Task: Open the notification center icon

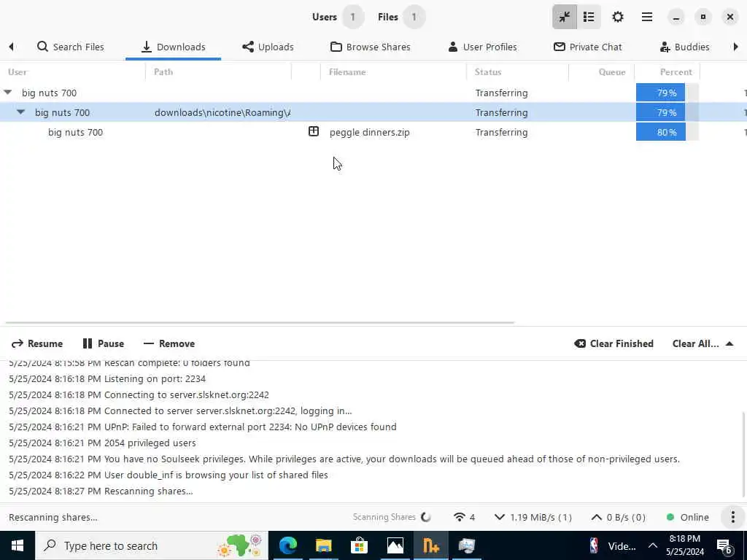Action: 724,547
